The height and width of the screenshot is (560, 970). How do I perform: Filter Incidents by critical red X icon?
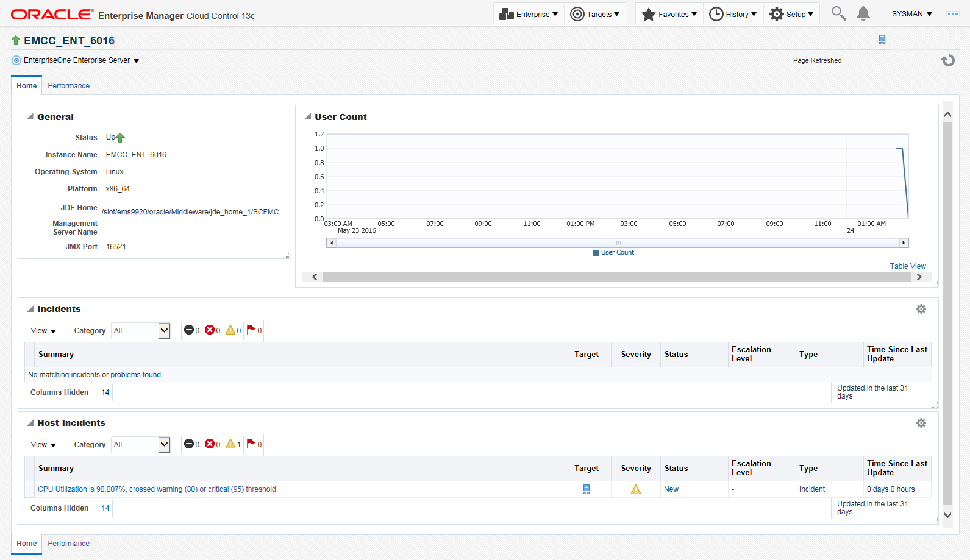tap(210, 330)
